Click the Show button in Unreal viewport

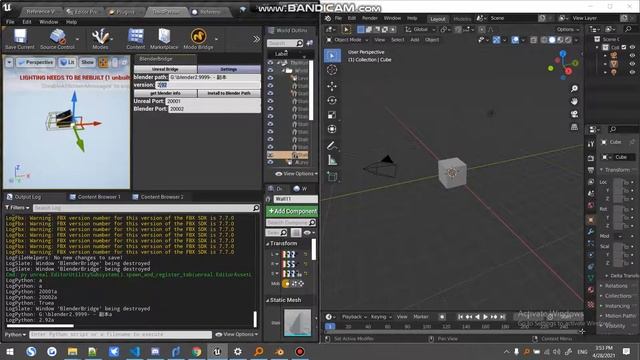(87, 62)
